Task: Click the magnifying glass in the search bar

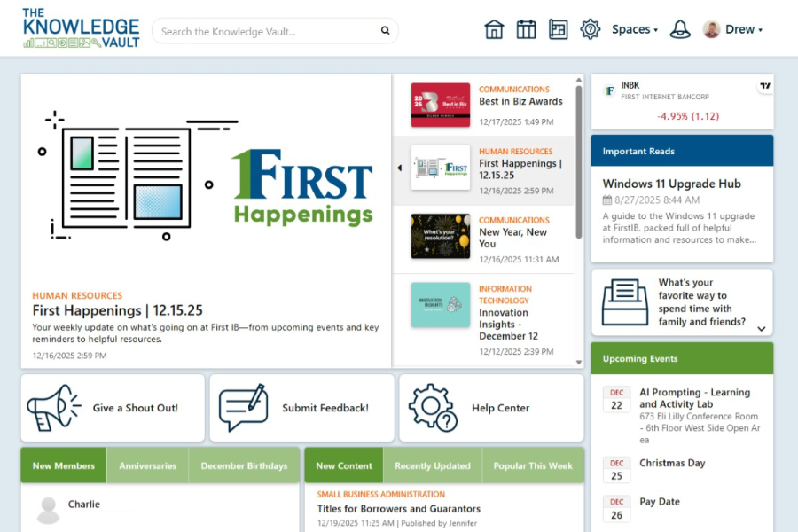Action: pyautogui.click(x=385, y=29)
